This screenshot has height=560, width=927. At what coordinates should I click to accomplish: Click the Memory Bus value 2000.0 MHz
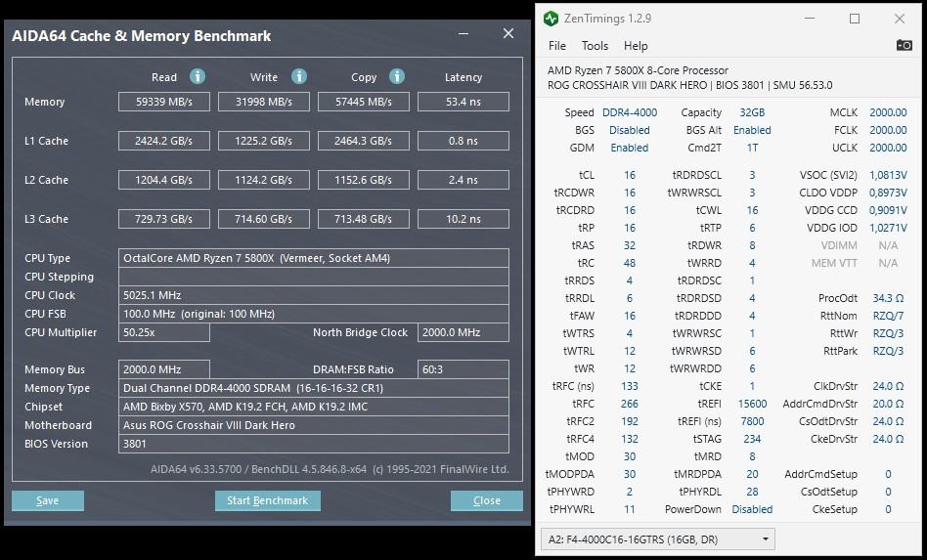[x=163, y=369]
